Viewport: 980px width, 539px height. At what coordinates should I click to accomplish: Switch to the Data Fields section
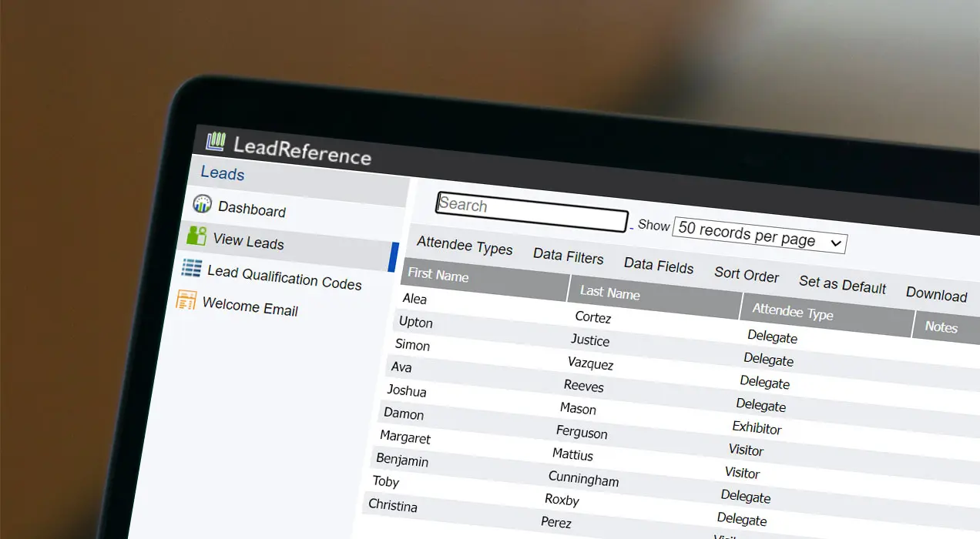coord(659,266)
